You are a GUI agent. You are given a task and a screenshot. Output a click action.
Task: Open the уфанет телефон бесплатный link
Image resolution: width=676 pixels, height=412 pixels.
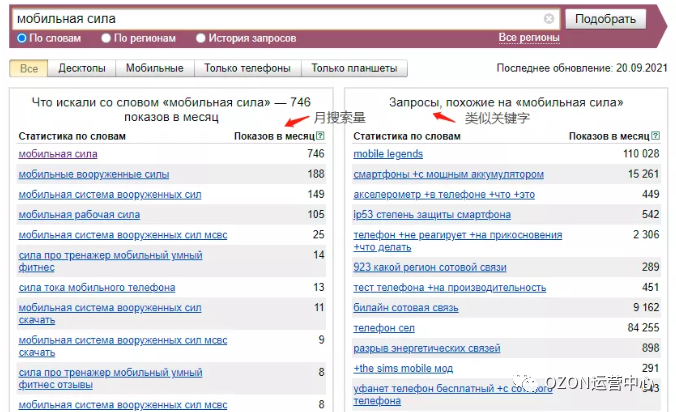[x=453, y=394]
